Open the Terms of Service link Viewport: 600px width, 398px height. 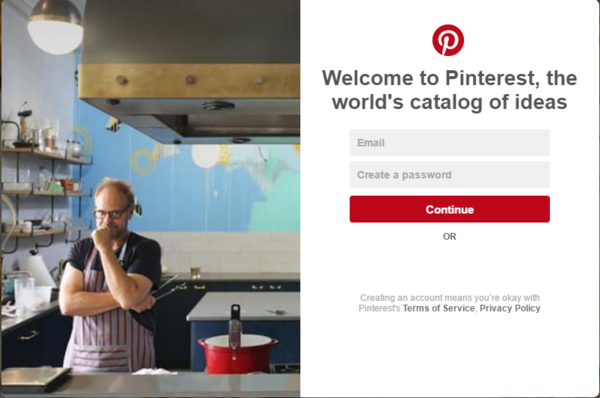[439, 308]
